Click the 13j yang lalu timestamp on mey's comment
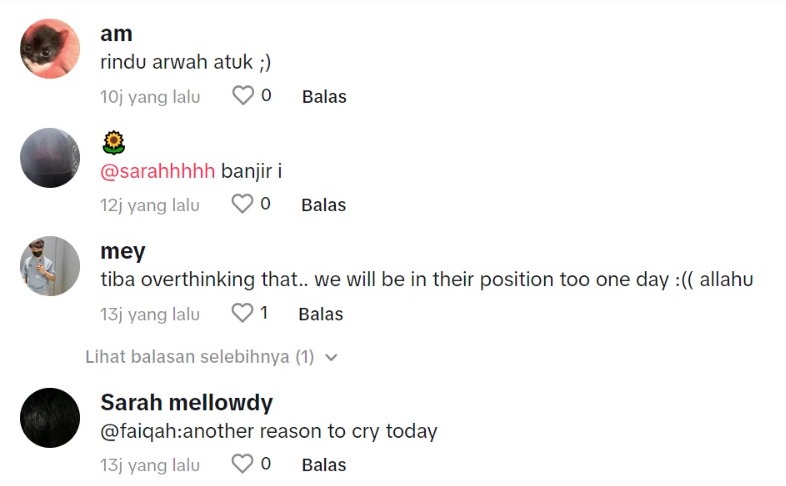 tap(150, 314)
